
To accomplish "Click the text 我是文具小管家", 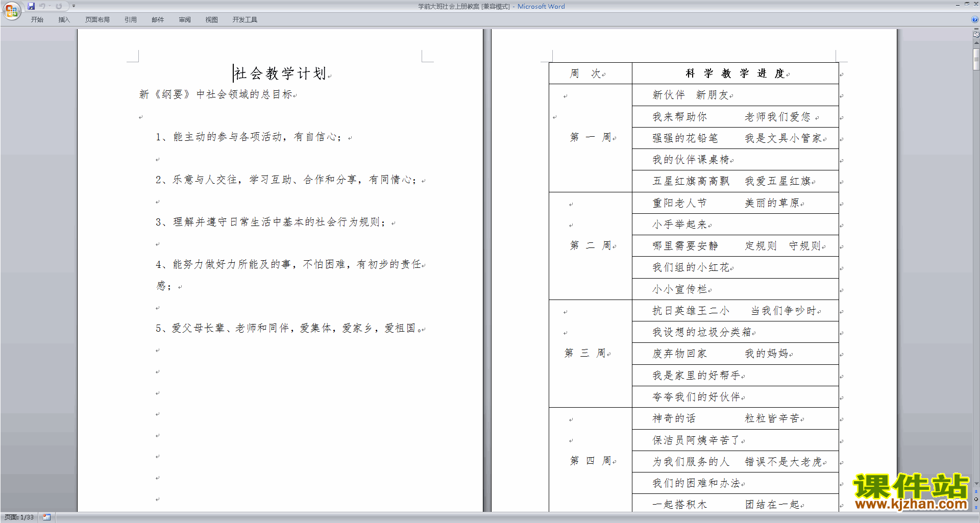I will click(x=783, y=138).
